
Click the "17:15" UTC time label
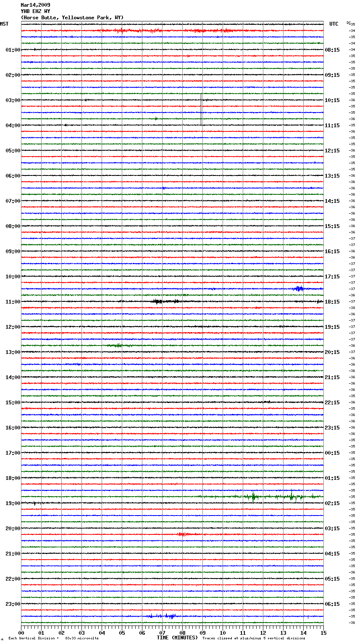pyautogui.click(x=332, y=277)
